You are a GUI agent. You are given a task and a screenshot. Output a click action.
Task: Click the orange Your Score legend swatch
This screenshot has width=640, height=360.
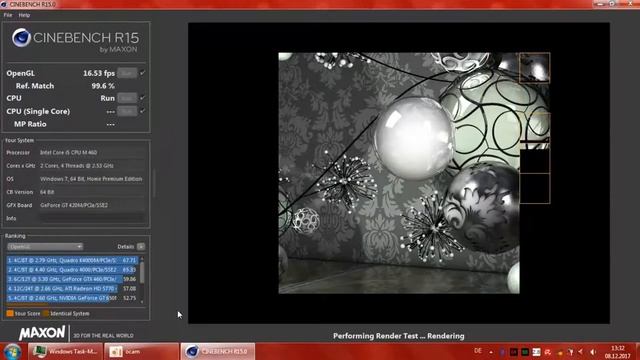10,313
